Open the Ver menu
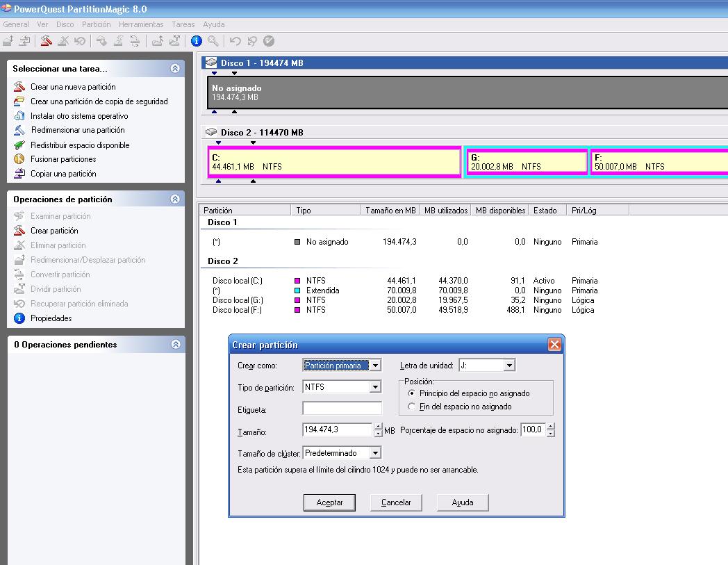This screenshot has height=565, width=728. 42,24
